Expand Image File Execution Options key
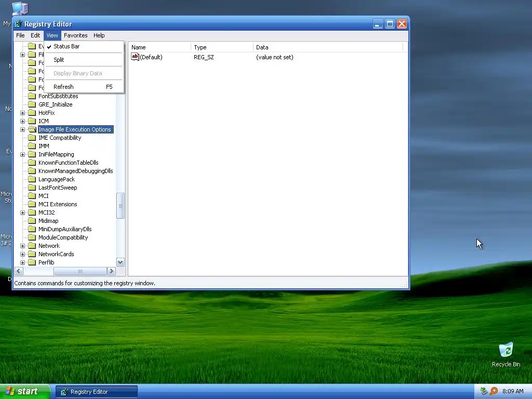The image size is (532, 399). point(22,129)
